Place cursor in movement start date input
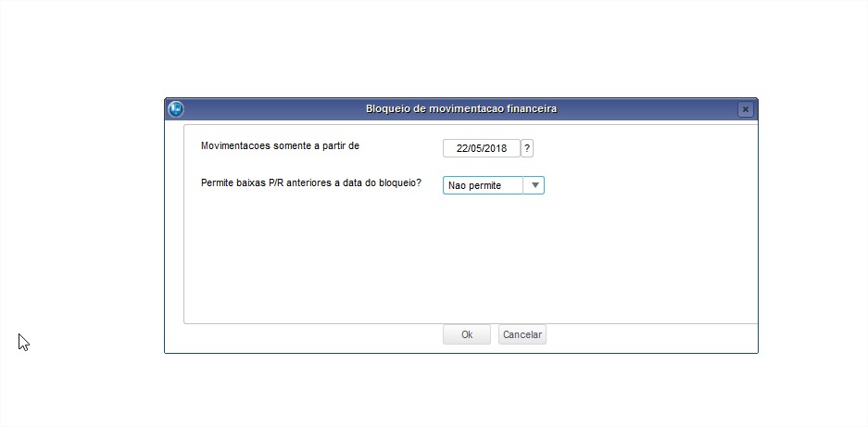868x427 pixels. point(482,148)
